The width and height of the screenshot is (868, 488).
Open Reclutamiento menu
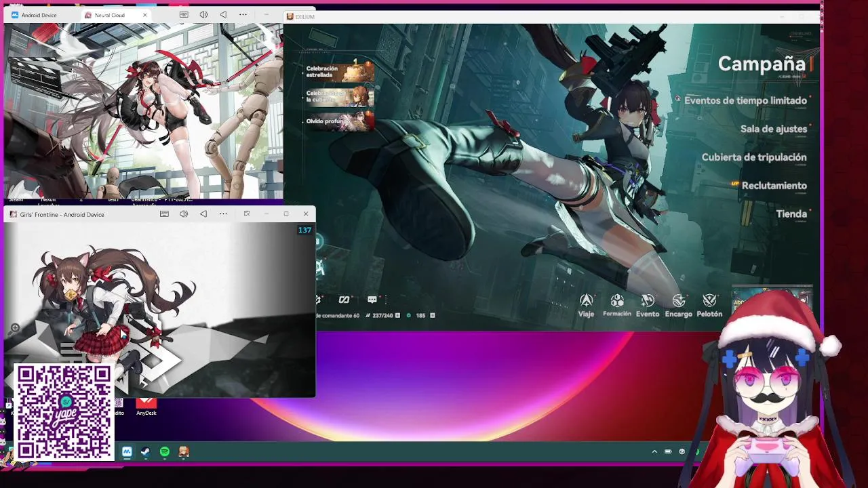[774, 186]
